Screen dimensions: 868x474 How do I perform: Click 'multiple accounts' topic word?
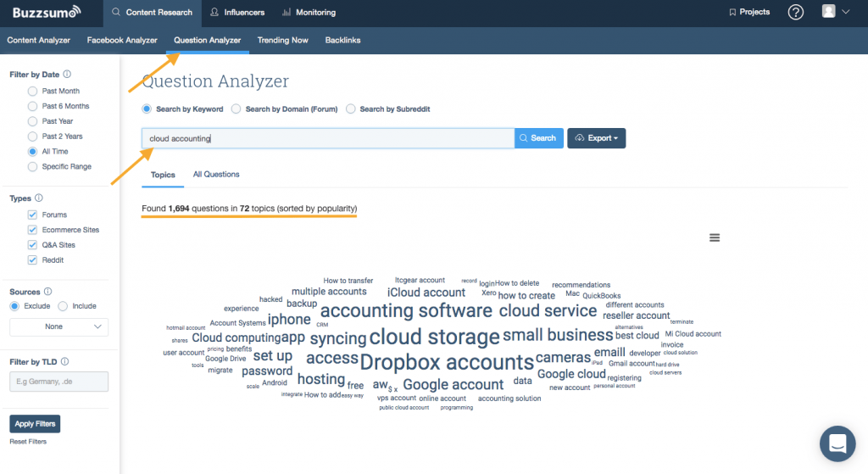coord(329,291)
